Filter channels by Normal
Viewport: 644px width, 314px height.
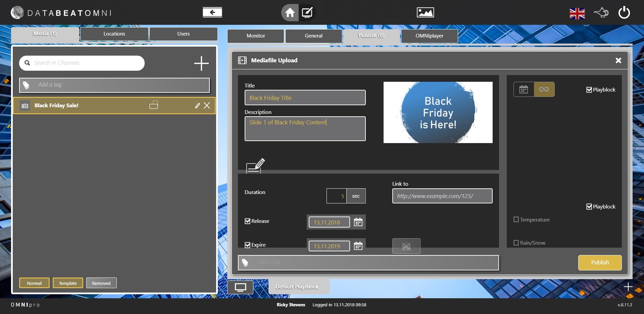(x=34, y=283)
